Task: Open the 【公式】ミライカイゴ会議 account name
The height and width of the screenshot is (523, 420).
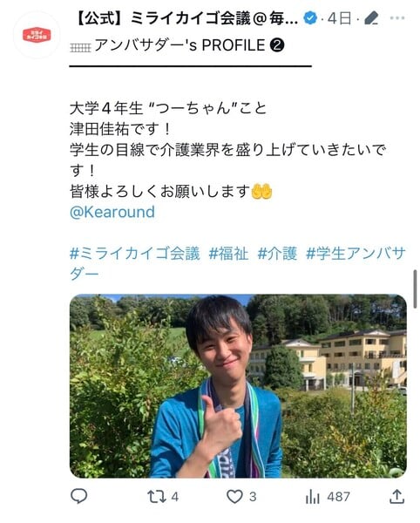Action: tap(186, 18)
